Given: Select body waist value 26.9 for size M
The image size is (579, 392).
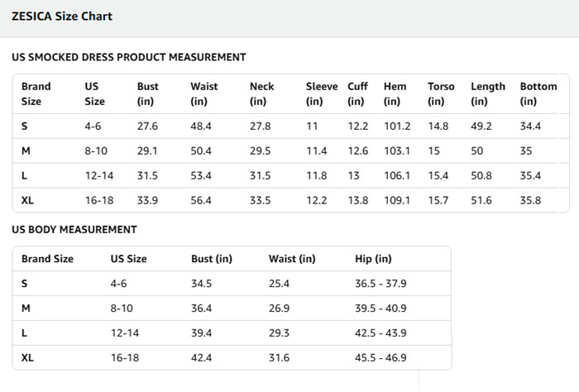Looking at the screenshot, I should (280, 308).
